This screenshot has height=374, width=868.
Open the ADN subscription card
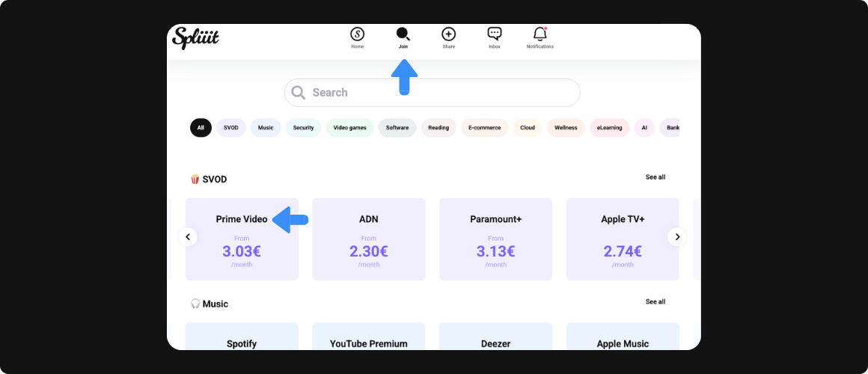click(369, 239)
